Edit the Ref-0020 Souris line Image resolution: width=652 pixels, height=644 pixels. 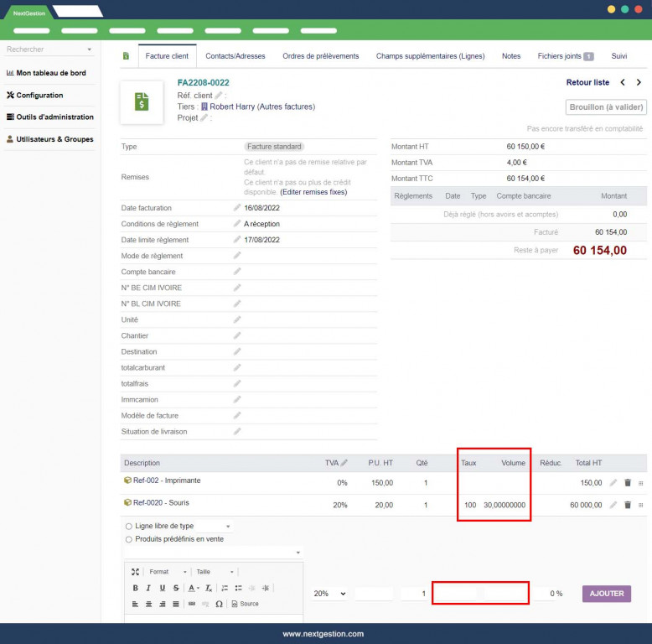point(613,505)
